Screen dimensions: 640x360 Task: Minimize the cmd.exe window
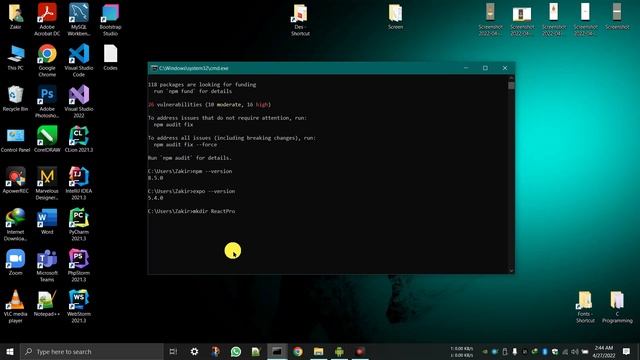466,68
